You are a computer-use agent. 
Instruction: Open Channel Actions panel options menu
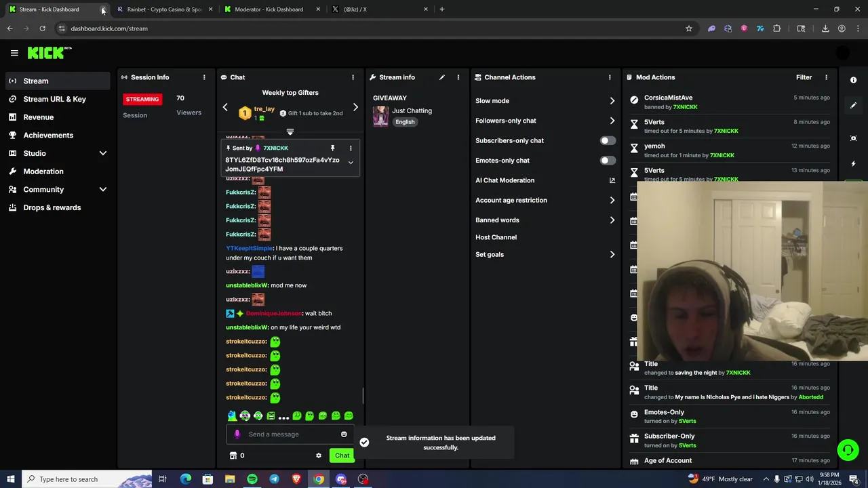(610, 77)
